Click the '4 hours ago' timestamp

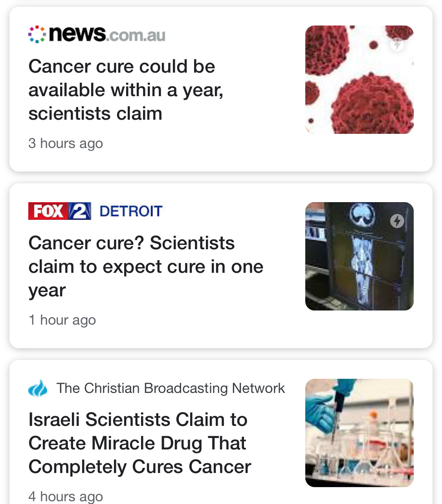66,496
